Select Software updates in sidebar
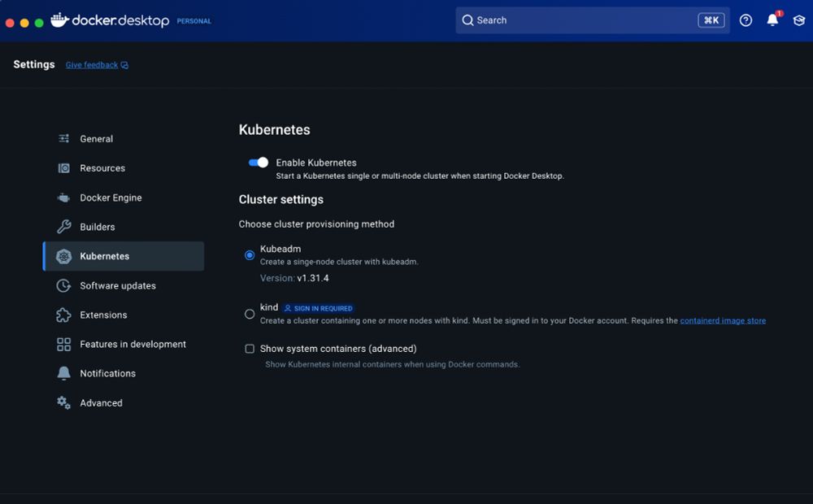813x504 pixels. 124,285
